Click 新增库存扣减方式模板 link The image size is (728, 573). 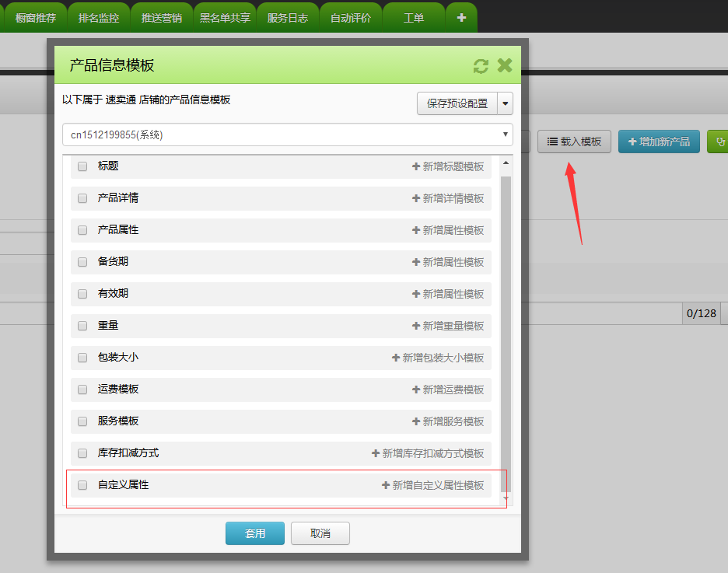click(x=428, y=452)
